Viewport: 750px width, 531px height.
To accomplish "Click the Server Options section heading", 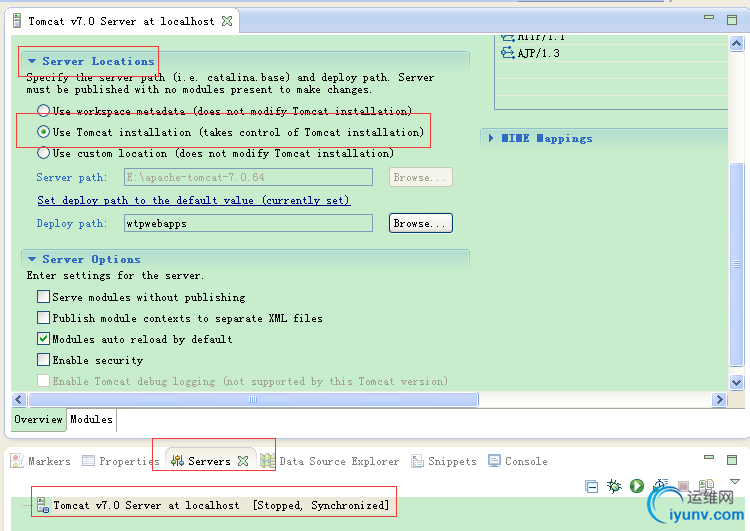I will [x=91, y=259].
